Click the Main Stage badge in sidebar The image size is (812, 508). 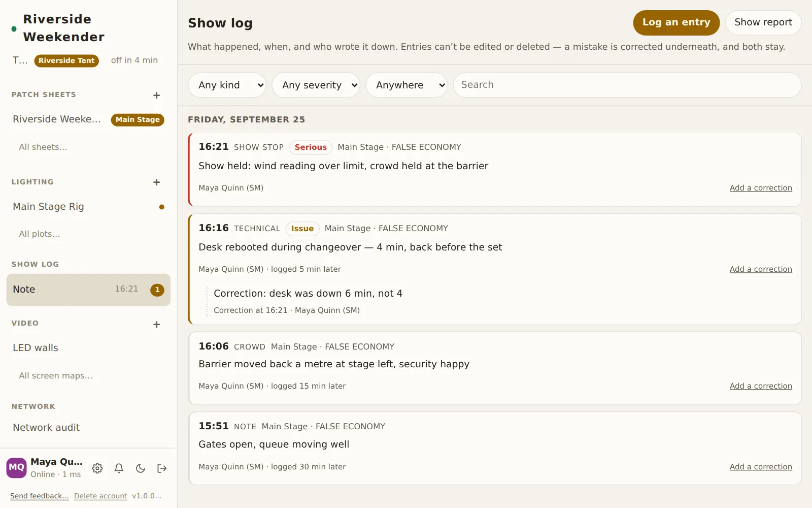point(138,120)
